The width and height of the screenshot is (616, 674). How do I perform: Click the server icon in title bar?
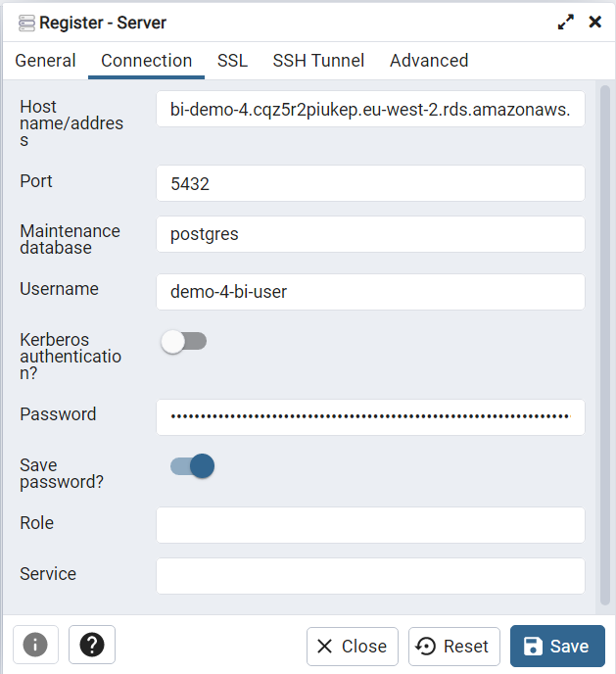click(x=26, y=22)
